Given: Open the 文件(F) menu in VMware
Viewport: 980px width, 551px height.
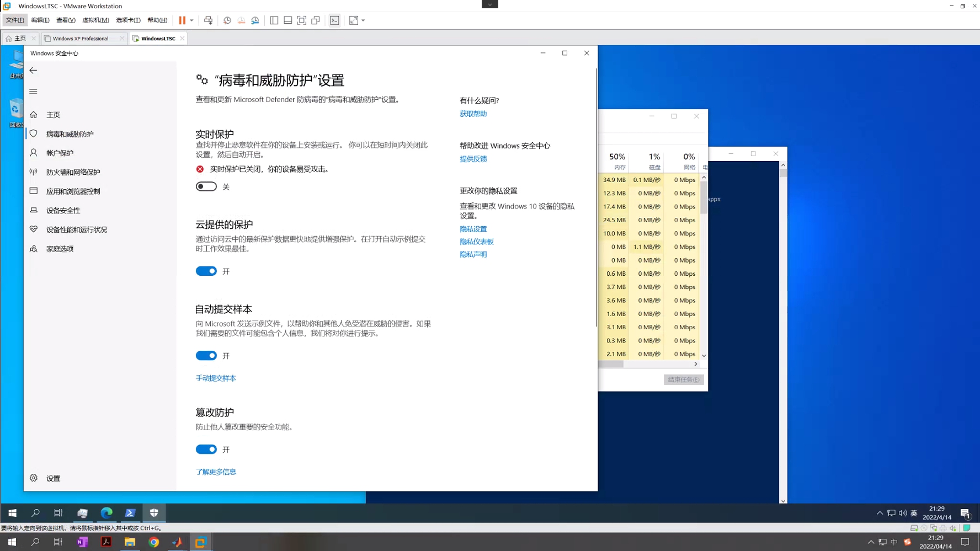Looking at the screenshot, I should [x=15, y=20].
